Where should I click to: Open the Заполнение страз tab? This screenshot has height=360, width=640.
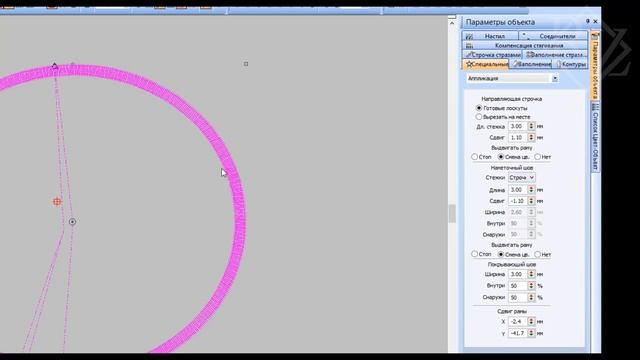point(556,55)
